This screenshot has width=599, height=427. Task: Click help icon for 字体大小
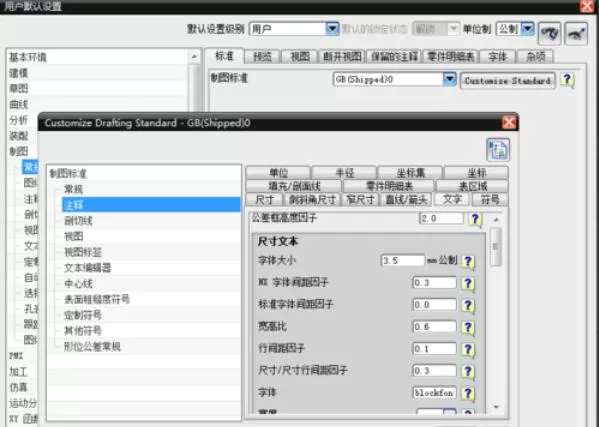coord(468,262)
